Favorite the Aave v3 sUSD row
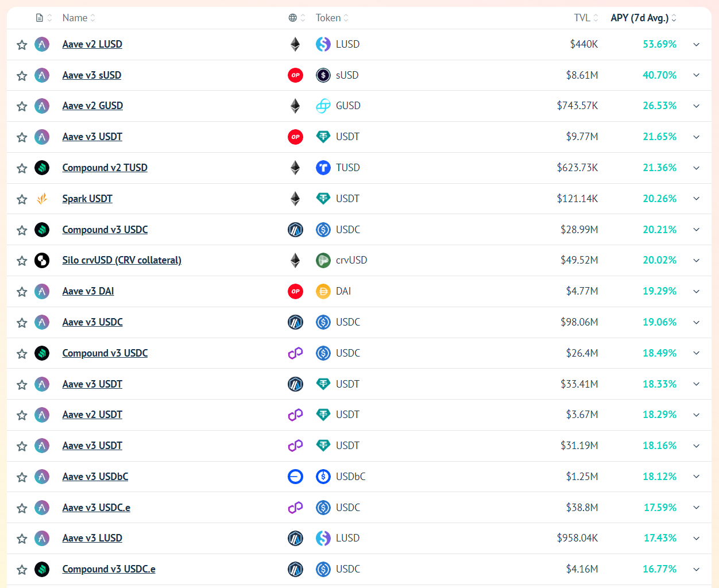The image size is (719, 588). coord(22,76)
